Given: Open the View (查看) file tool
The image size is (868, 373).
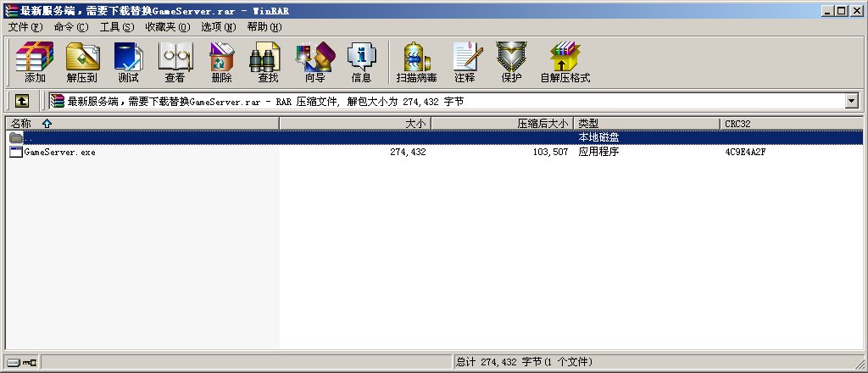Looking at the screenshot, I should 175,62.
